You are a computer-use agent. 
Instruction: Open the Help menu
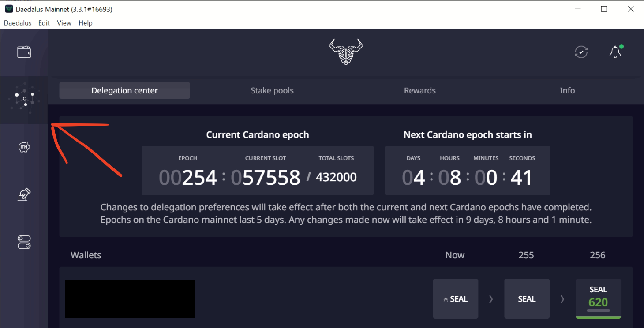pos(86,23)
